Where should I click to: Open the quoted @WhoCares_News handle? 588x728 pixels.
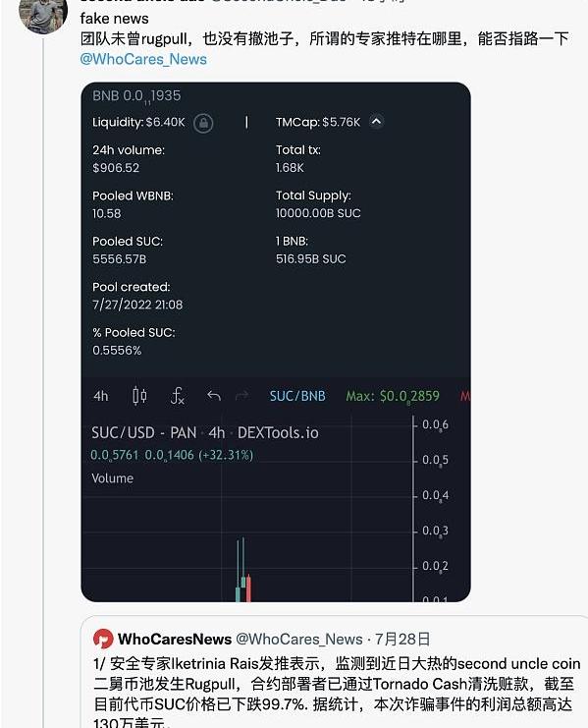(299, 639)
